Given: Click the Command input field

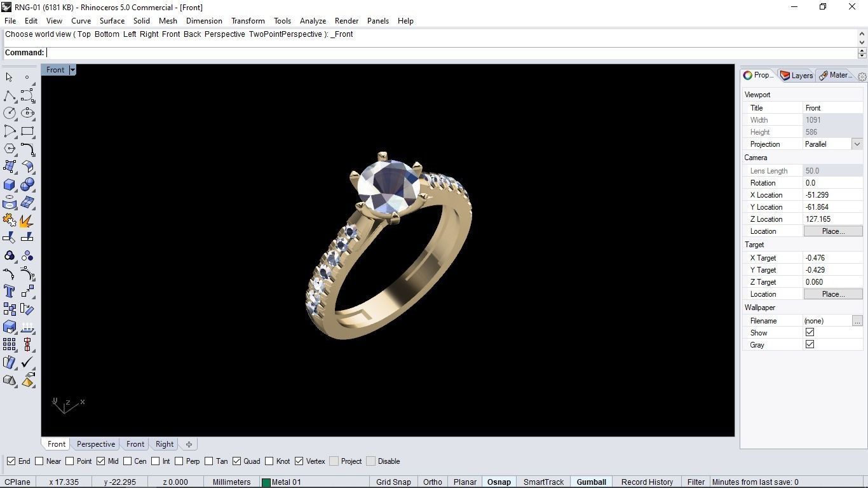Looking at the screenshot, I should click(x=451, y=53).
